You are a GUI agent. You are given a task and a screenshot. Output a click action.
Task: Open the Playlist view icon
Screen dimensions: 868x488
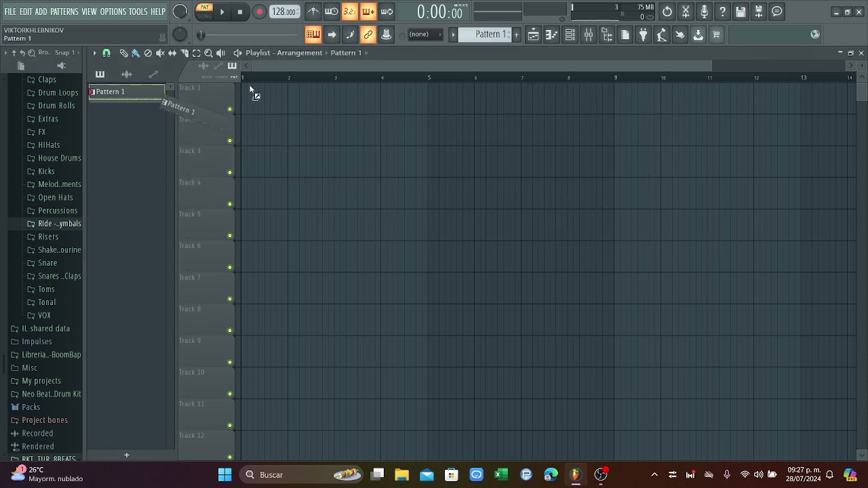(x=534, y=35)
